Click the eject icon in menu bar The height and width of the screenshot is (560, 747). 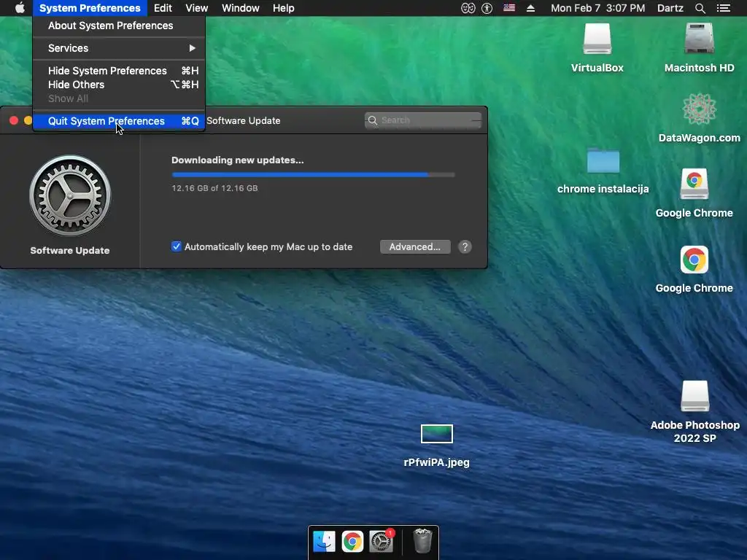530,8
